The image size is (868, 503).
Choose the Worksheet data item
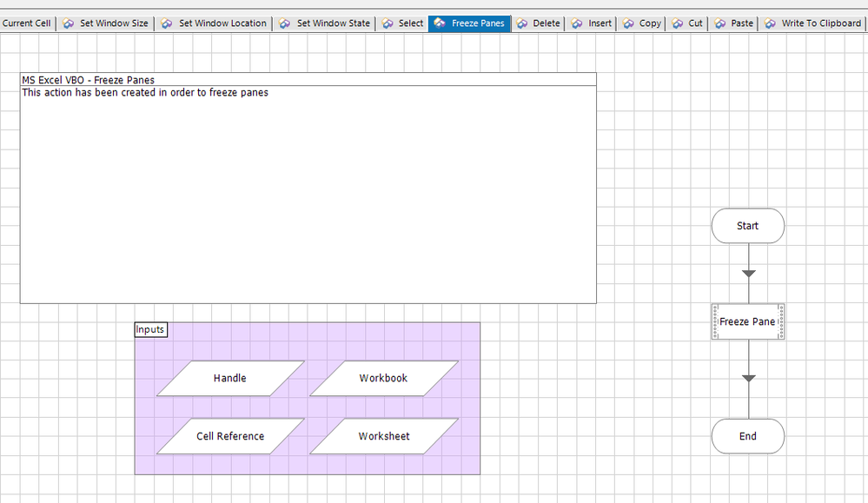pos(383,436)
